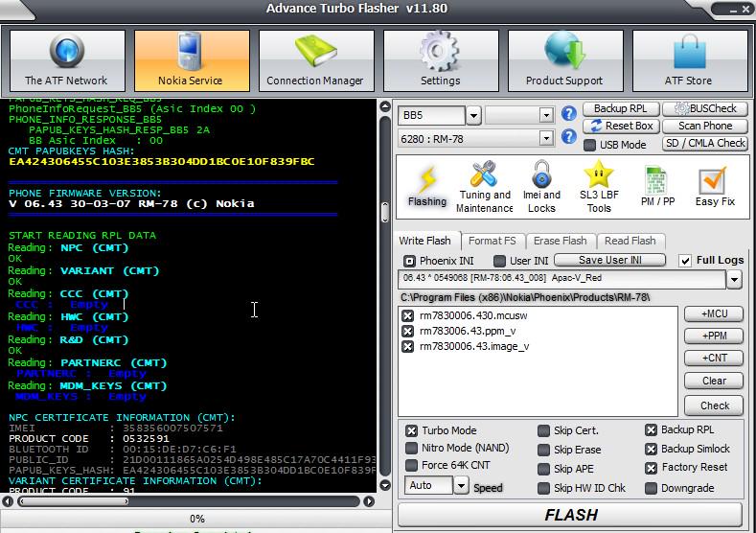Run BUSCheck
Viewport: 756px width, 533px height.
pos(705,108)
